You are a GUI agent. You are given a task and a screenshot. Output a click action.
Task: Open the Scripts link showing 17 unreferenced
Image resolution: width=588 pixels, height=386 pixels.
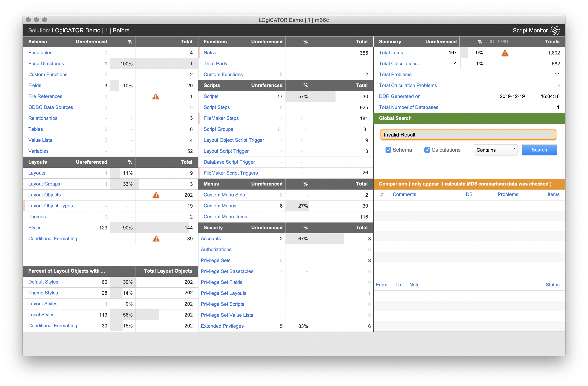[211, 96]
